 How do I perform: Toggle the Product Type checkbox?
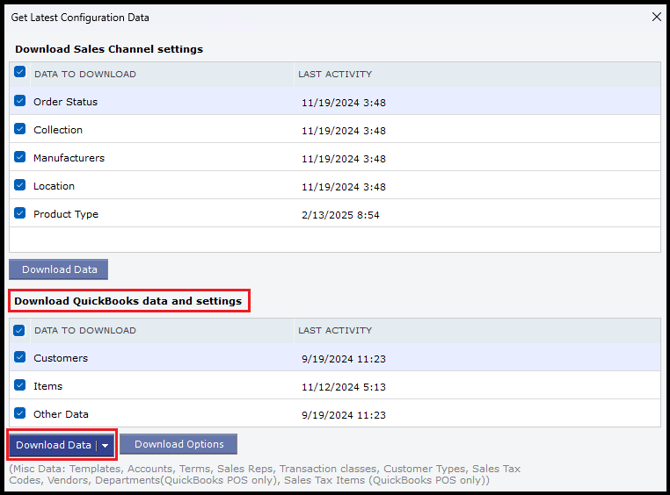(20, 213)
